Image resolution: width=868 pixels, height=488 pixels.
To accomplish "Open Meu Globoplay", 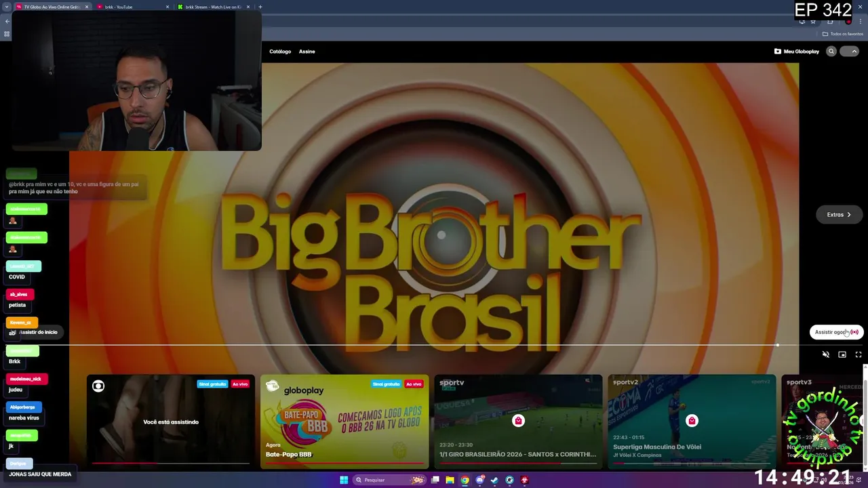I will tap(797, 52).
